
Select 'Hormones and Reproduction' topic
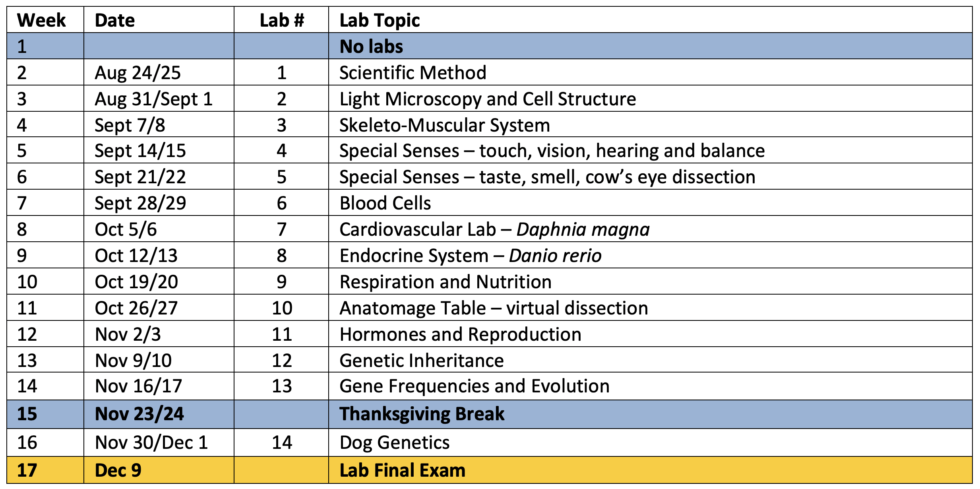(651, 334)
